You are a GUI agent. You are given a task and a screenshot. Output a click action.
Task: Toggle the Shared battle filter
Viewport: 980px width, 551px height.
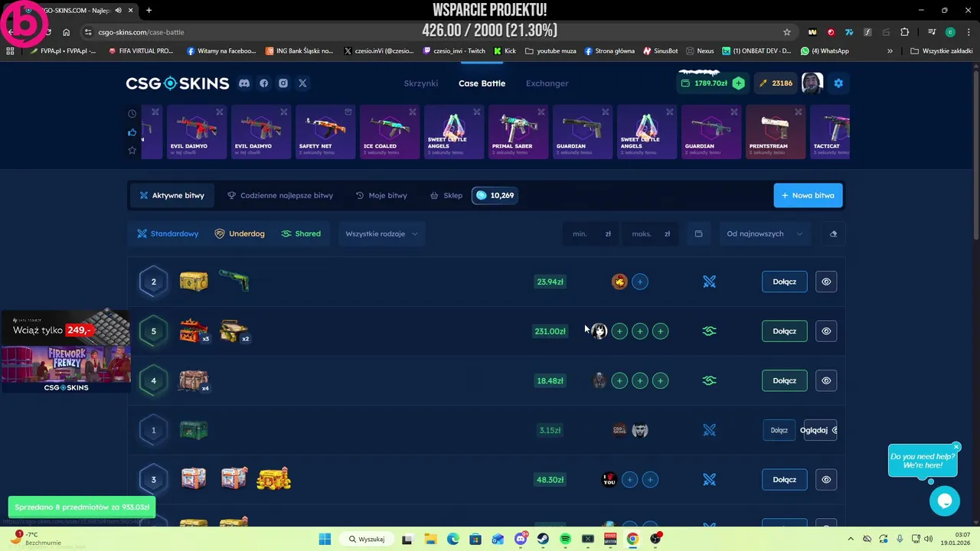[x=301, y=233]
